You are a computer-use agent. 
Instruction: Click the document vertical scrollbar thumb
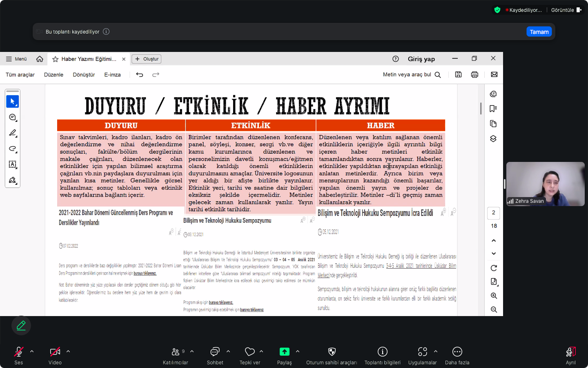[481, 108]
